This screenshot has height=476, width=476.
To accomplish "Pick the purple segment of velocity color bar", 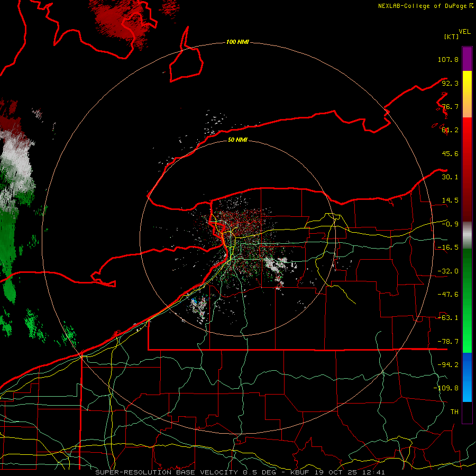I will [x=467, y=59].
